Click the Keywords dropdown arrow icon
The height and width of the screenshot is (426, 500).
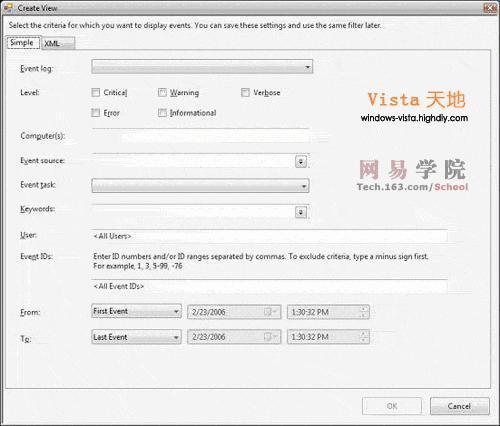point(301,212)
